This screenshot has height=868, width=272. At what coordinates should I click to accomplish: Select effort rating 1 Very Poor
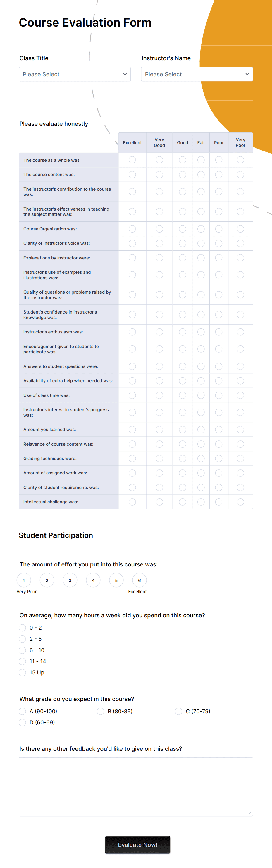click(x=24, y=580)
